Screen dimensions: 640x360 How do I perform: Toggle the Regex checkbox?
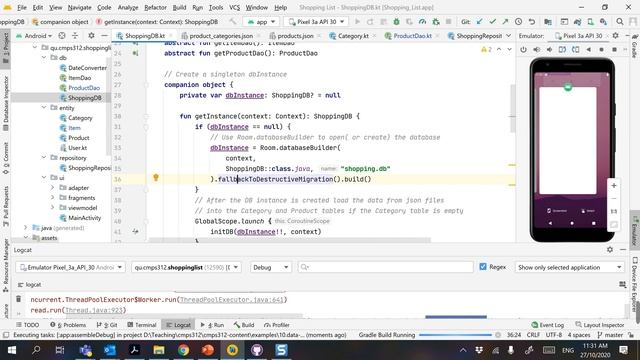(483, 267)
